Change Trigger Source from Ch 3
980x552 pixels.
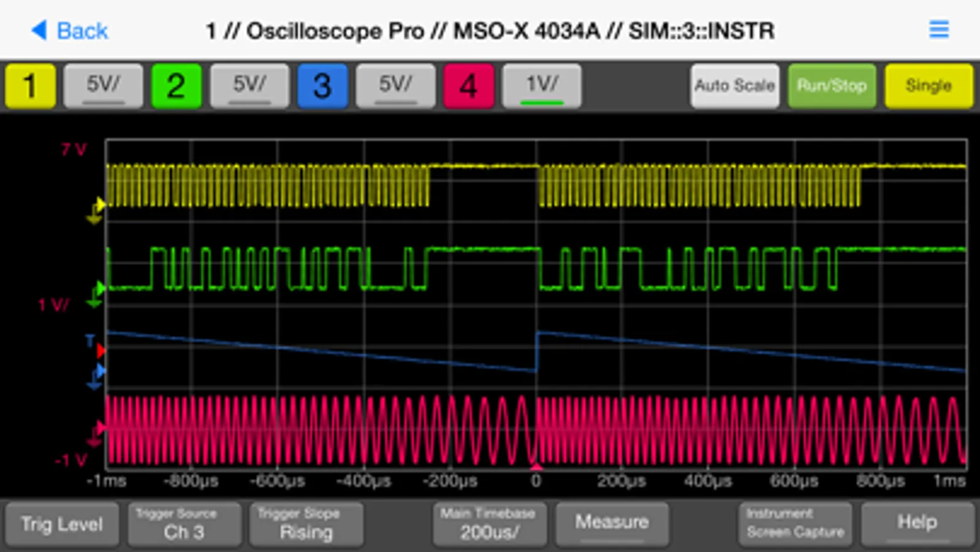click(184, 524)
